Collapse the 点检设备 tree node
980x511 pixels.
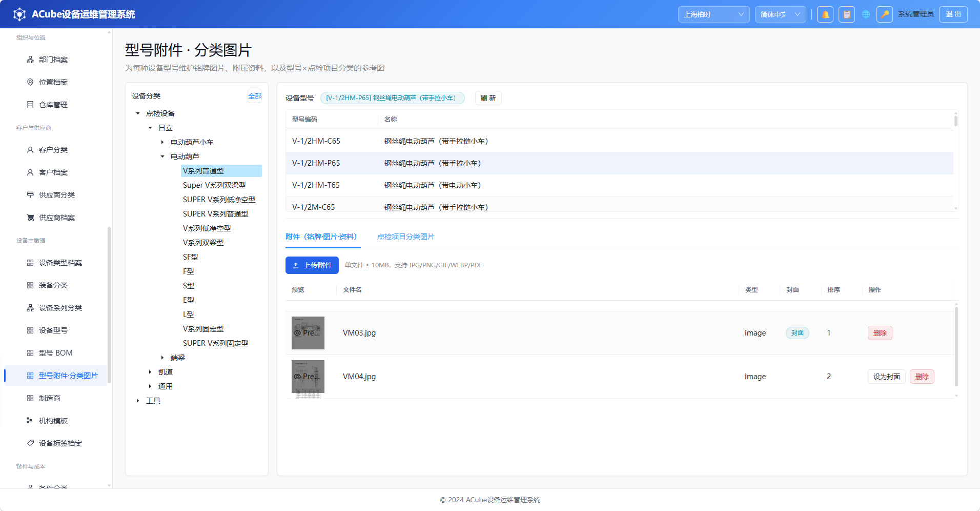(x=138, y=113)
